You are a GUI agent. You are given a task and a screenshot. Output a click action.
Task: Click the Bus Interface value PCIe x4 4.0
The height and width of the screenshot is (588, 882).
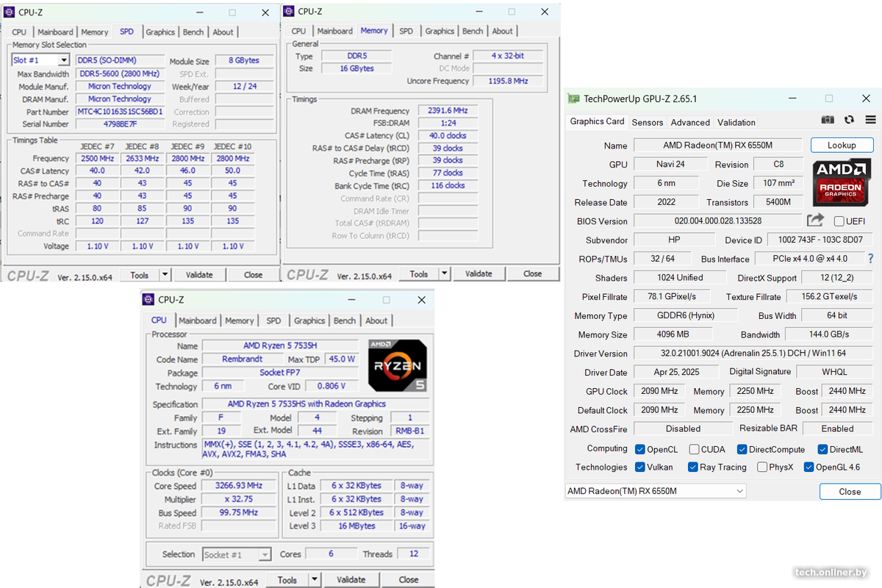click(810, 259)
